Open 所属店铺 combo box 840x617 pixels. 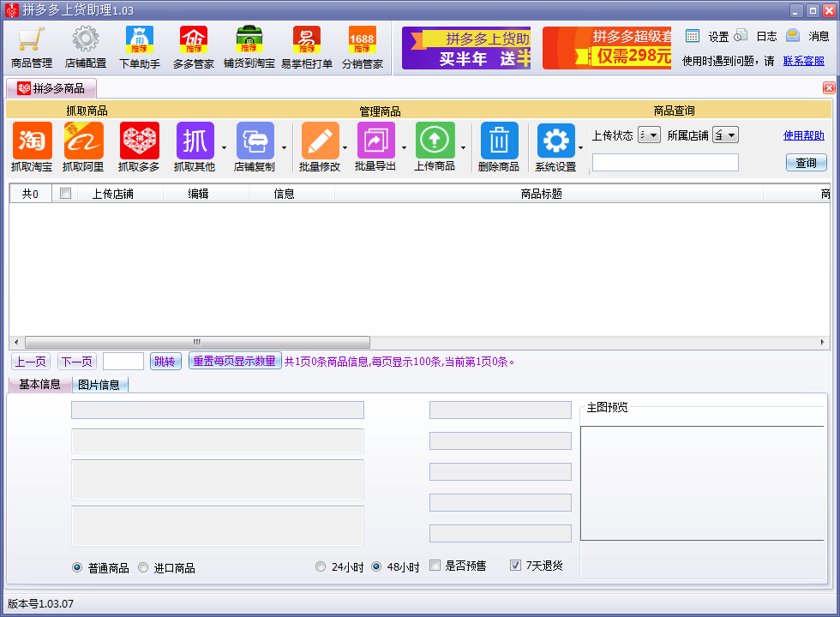pos(725,135)
